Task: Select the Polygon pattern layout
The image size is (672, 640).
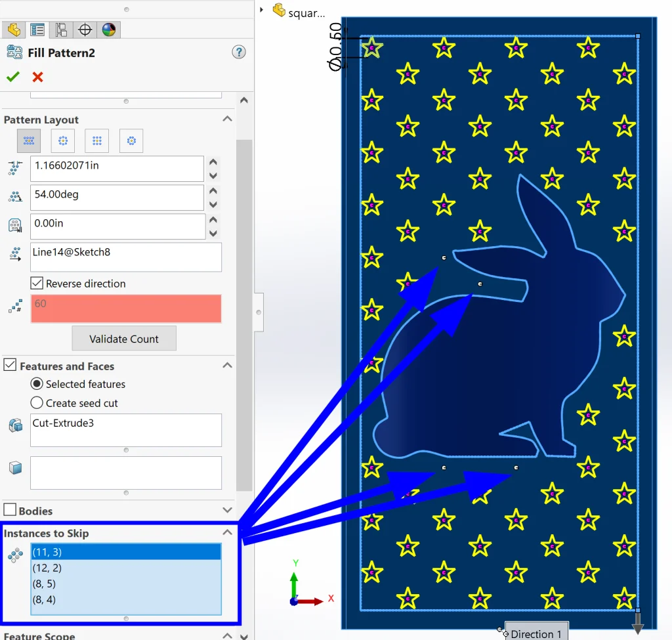Action: click(x=131, y=140)
